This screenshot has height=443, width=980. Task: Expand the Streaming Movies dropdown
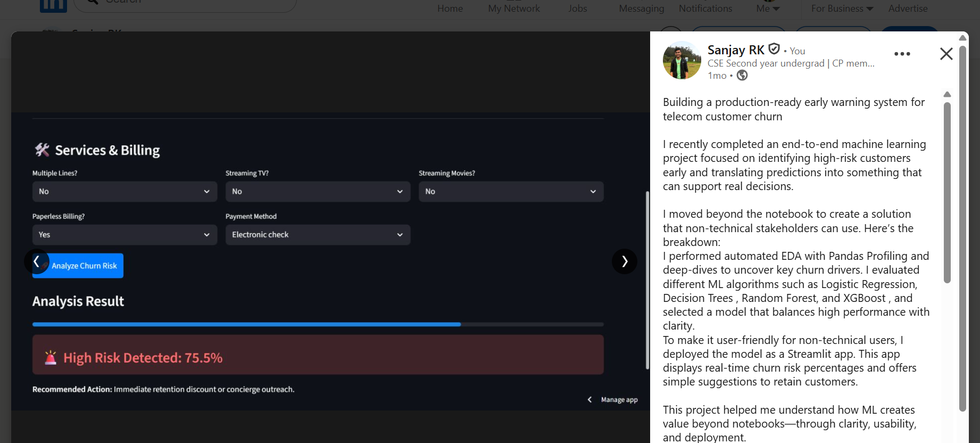point(511,192)
